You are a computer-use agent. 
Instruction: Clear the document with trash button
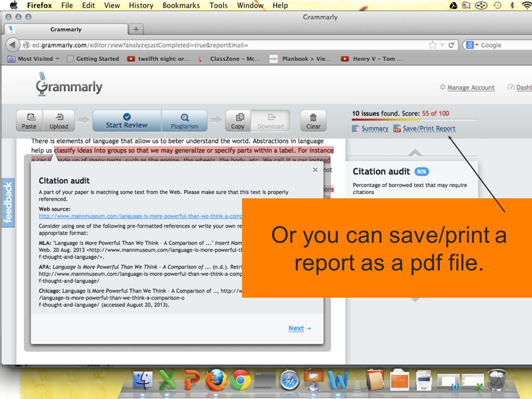pyautogui.click(x=313, y=121)
